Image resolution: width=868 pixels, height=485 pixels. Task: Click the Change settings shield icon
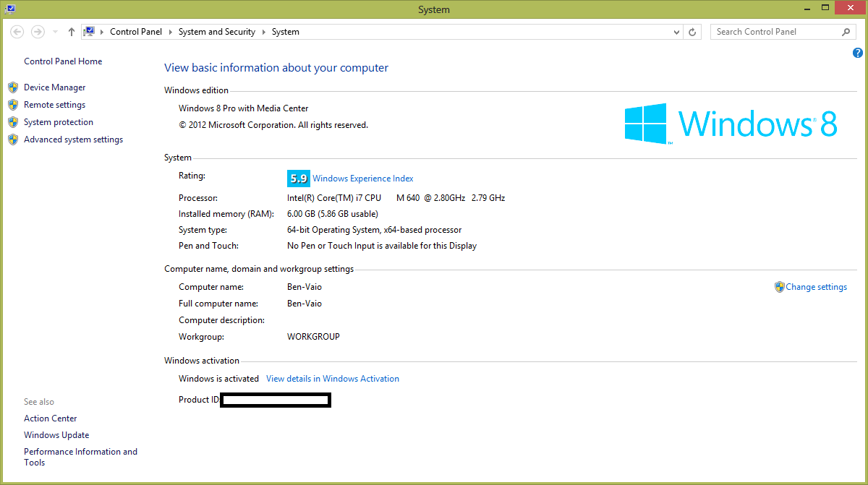point(779,286)
